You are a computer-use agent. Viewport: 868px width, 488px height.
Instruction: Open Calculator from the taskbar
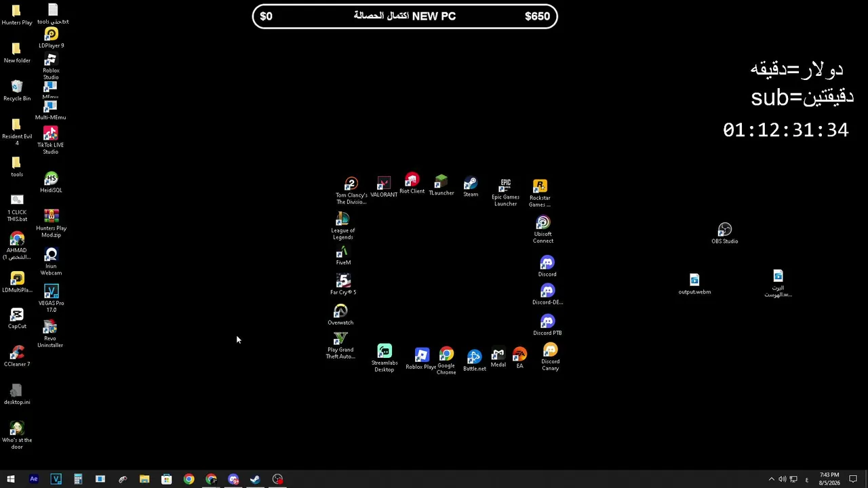(78, 479)
